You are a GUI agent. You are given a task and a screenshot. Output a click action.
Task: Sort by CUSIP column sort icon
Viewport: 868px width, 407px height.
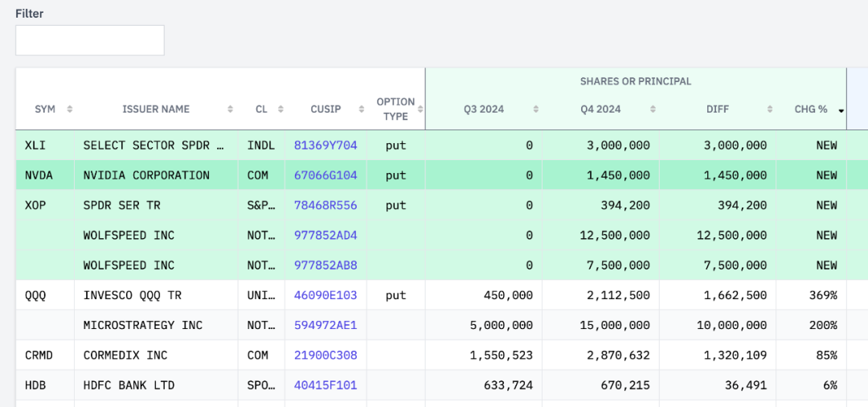coord(362,109)
